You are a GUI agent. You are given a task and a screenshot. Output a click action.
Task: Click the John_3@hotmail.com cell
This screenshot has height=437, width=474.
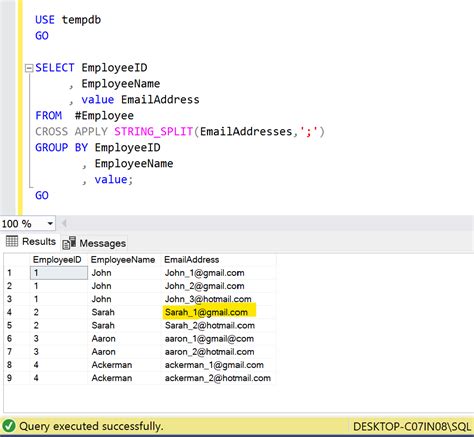click(x=219, y=299)
